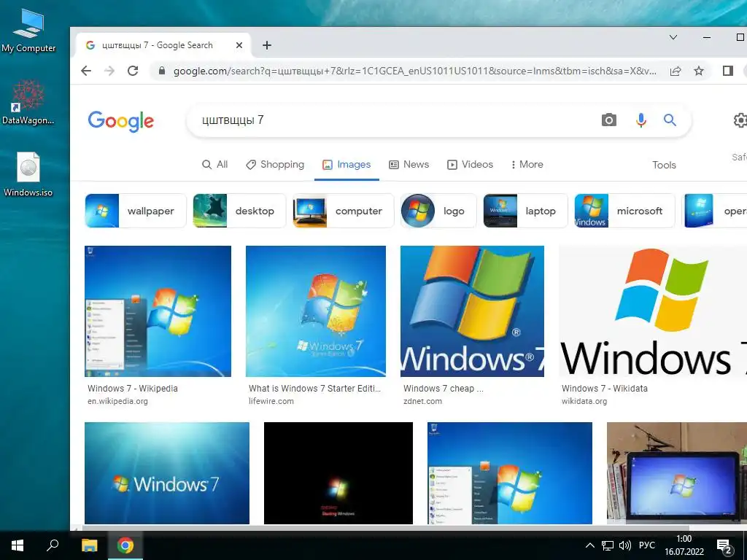Open Google settings gear
The height and width of the screenshot is (560, 747).
(x=740, y=120)
